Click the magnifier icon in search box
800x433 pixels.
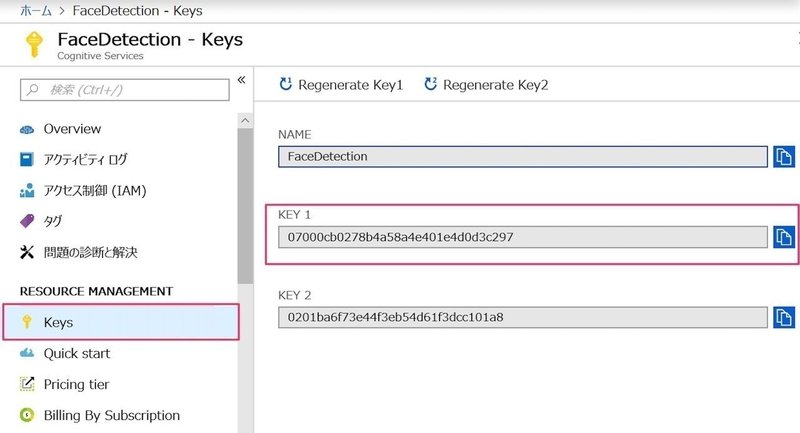pos(33,90)
